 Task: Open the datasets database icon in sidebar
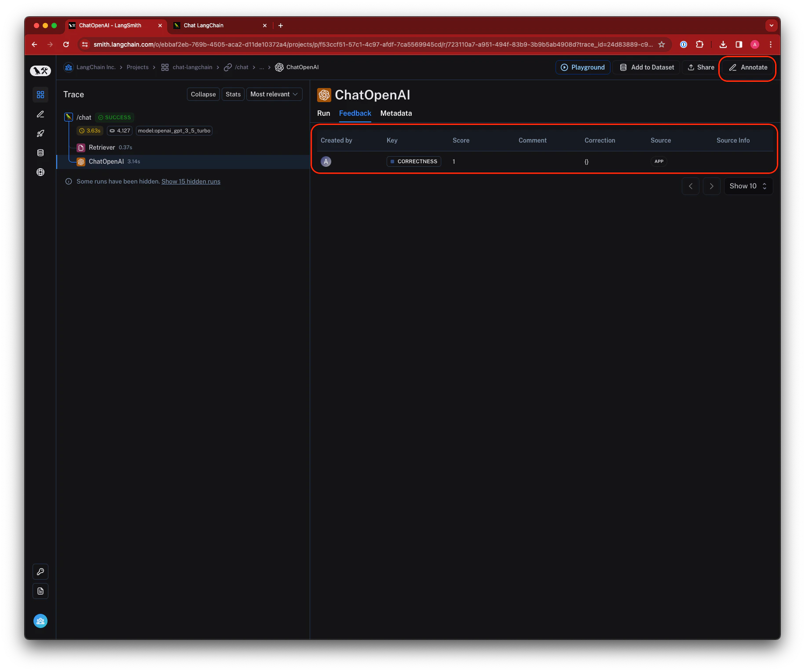40,153
